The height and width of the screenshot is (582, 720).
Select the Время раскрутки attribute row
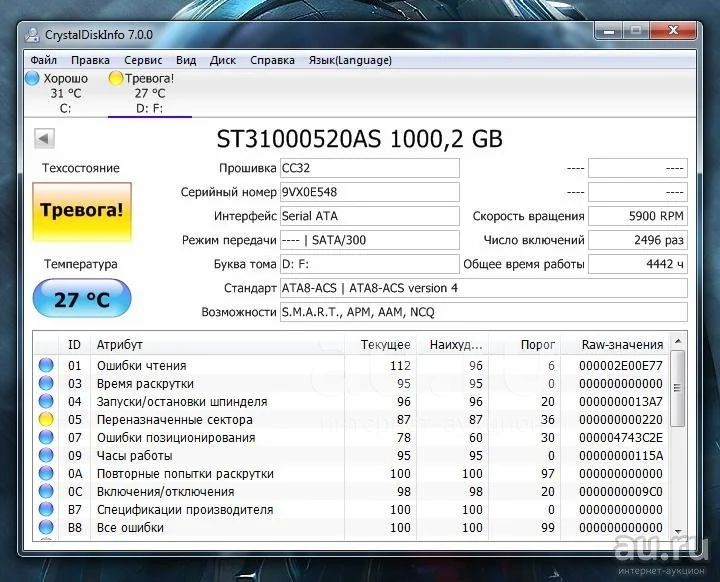(351, 383)
